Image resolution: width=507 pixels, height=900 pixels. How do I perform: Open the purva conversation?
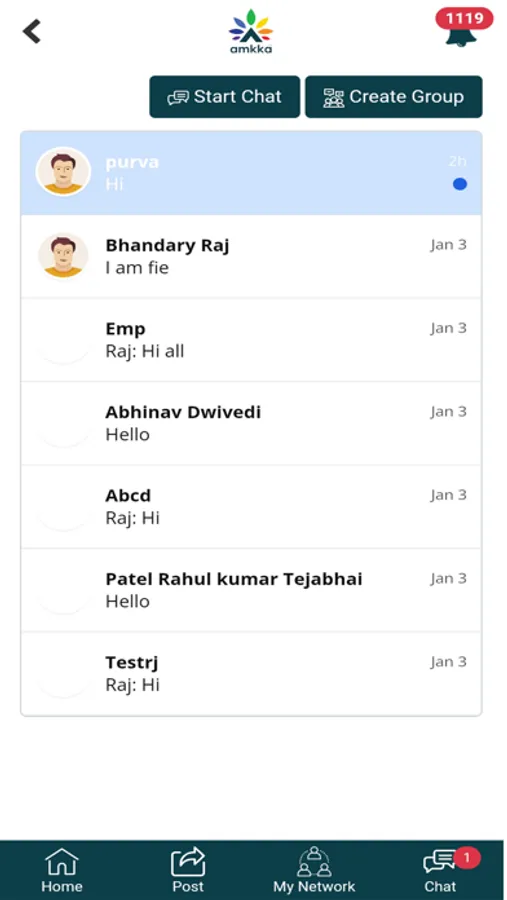point(251,173)
